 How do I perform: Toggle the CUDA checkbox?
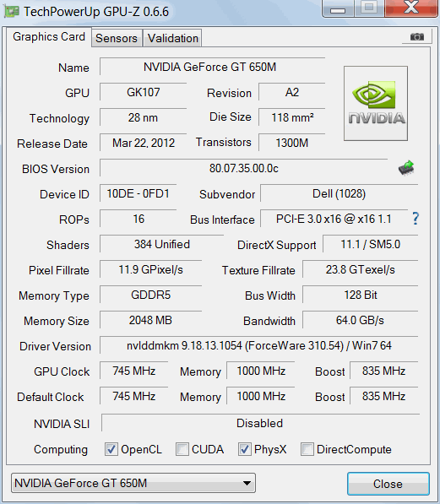[x=182, y=449]
